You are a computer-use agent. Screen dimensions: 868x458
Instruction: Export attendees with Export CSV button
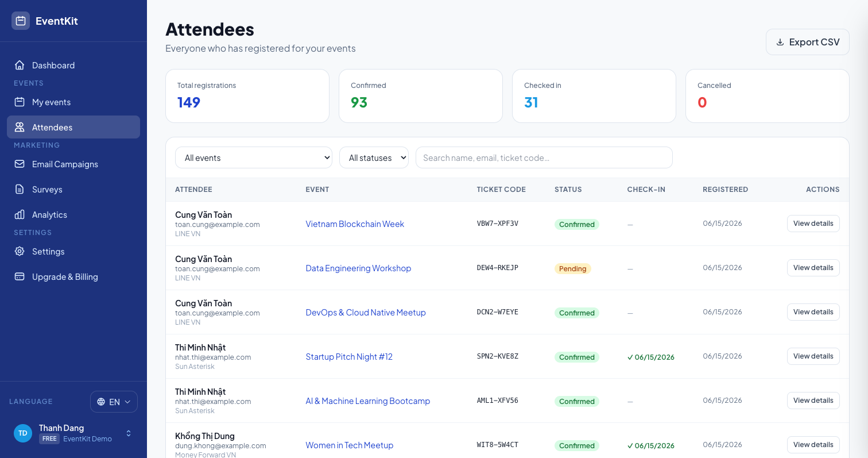click(808, 42)
